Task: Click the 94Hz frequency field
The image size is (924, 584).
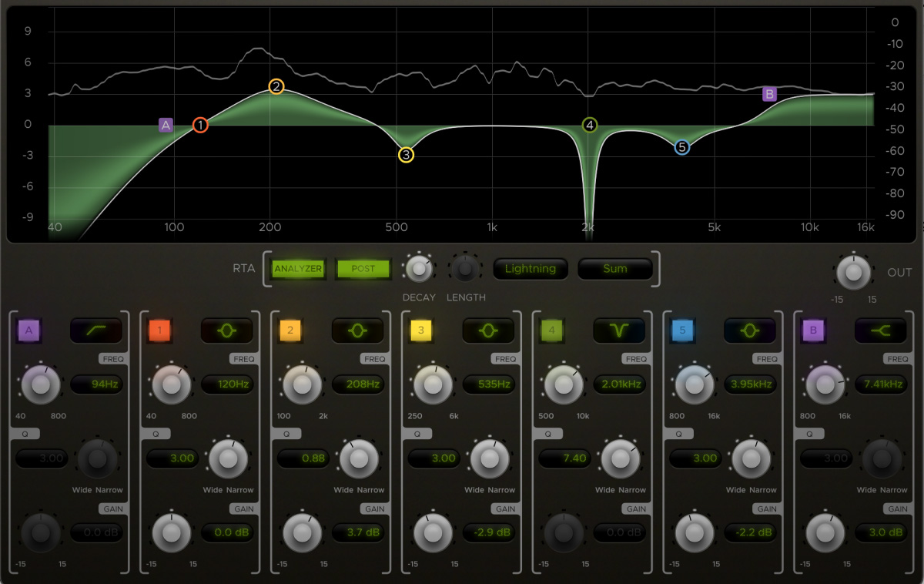Action: click(x=97, y=384)
